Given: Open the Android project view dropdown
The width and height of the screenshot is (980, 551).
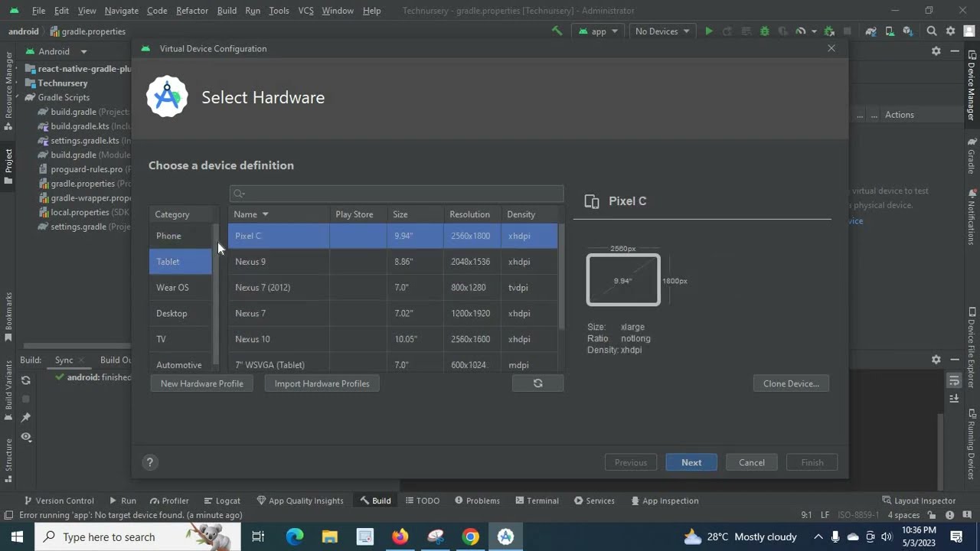Looking at the screenshot, I should coord(57,51).
